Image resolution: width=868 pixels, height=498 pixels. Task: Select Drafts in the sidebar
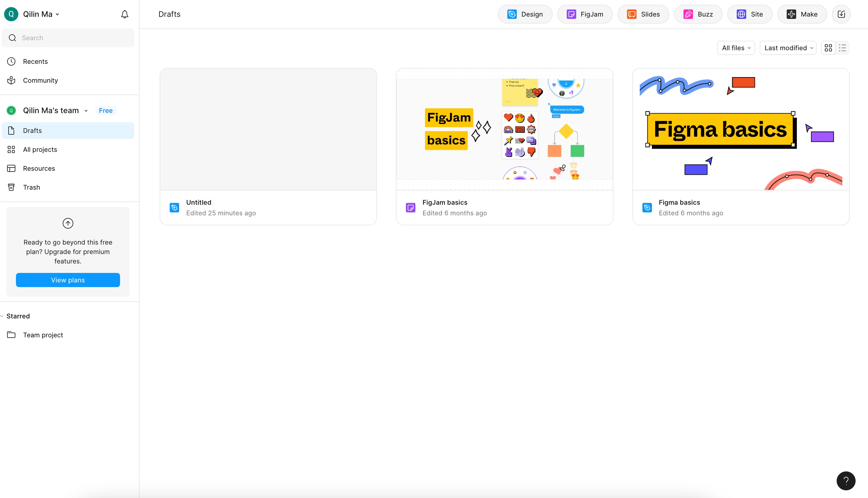(32, 131)
